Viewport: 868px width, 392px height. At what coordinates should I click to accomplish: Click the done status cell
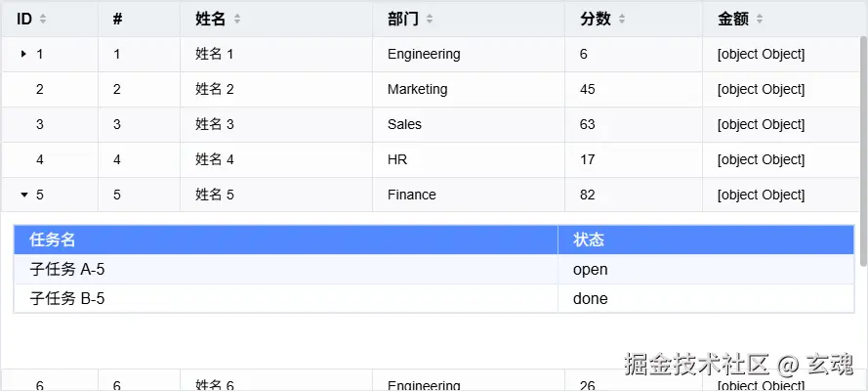(x=590, y=298)
